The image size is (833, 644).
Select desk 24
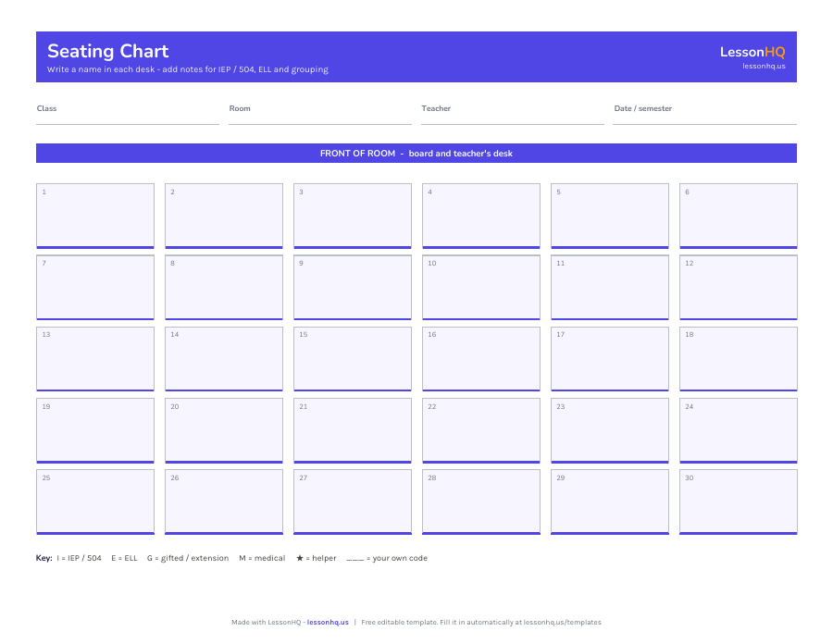coord(738,430)
